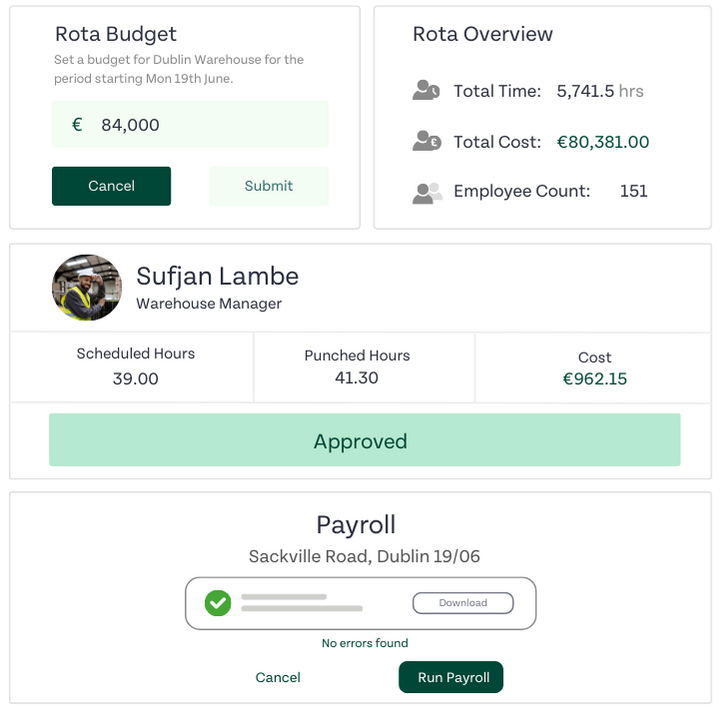Click the €962.15 Cost value
This screenshot has height=709, width=723.
click(x=594, y=379)
